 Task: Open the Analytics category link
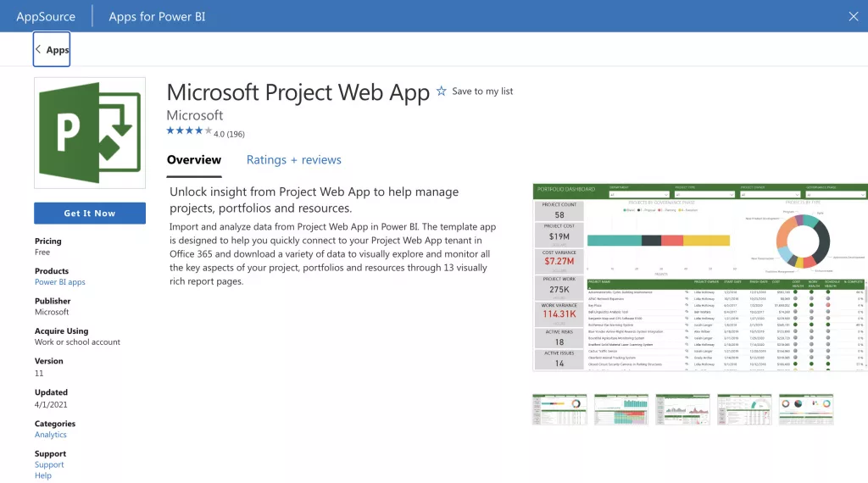pyautogui.click(x=50, y=435)
